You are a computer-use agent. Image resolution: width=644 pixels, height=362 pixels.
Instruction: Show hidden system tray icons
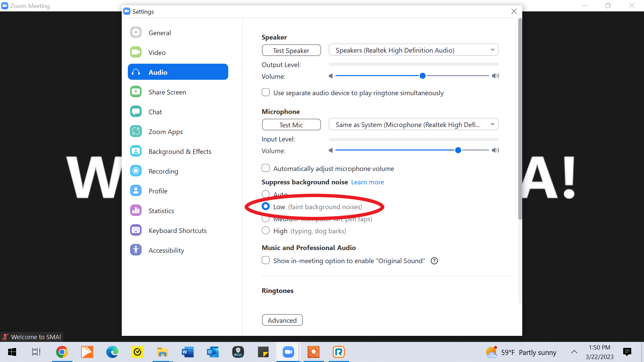[x=574, y=352]
